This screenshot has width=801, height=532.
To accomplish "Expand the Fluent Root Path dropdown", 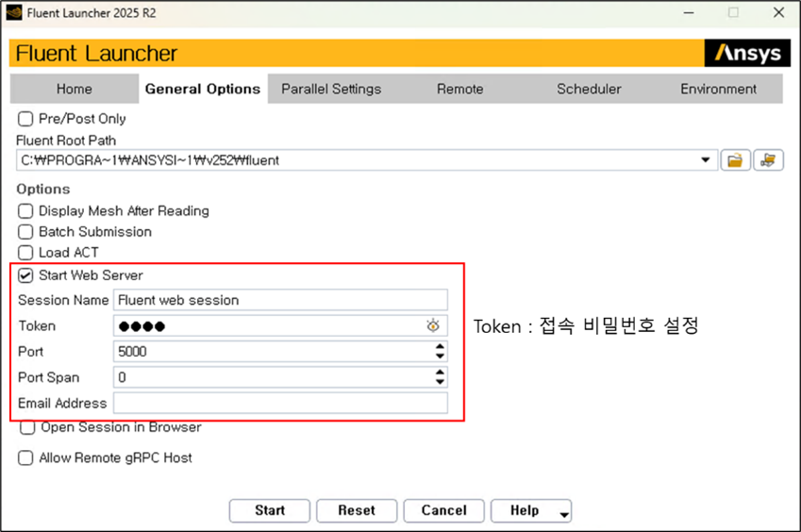I will point(705,160).
